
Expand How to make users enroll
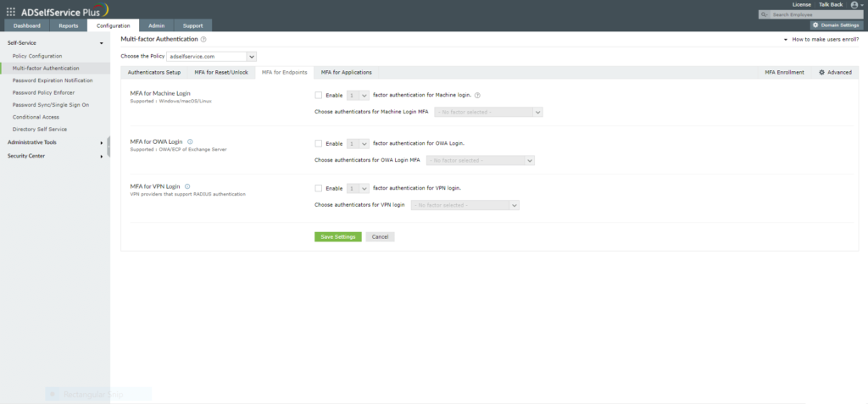coord(821,40)
